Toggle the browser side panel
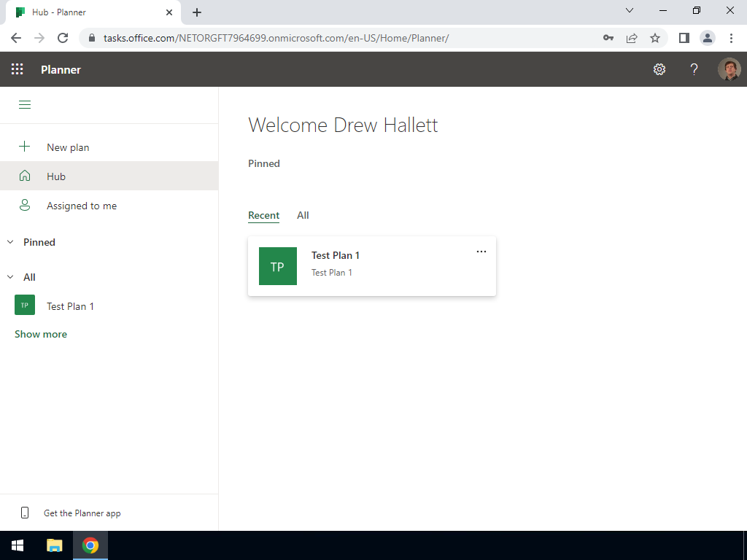 coord(684,38)
